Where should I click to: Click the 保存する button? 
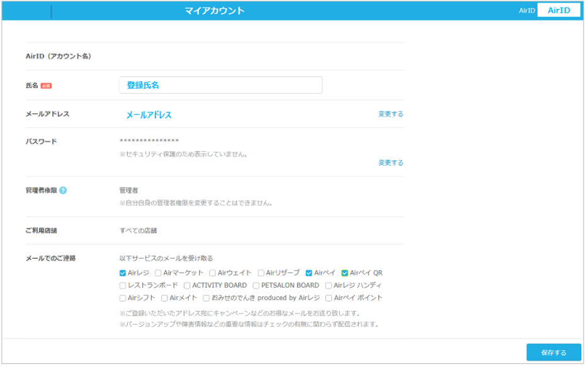click(553, 353)
